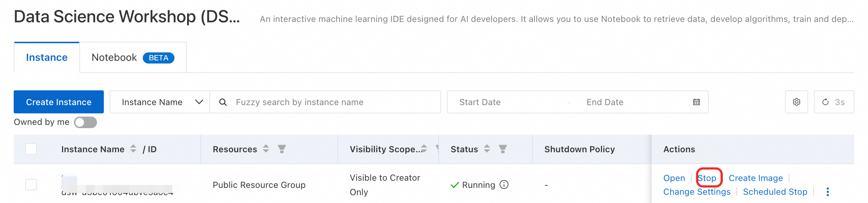
Task: Sort the Resources column
Action: click(266, 149)
